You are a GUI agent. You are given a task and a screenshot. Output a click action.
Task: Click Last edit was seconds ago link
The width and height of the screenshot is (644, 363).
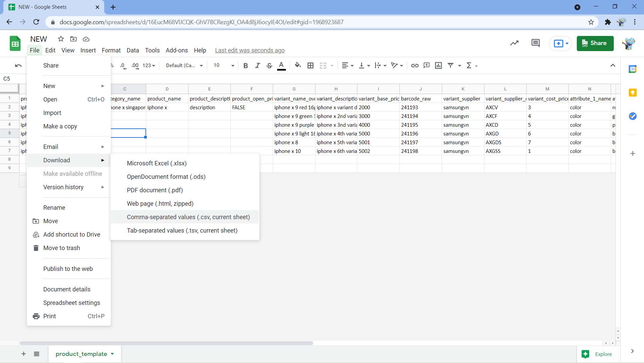coord(250,50)
